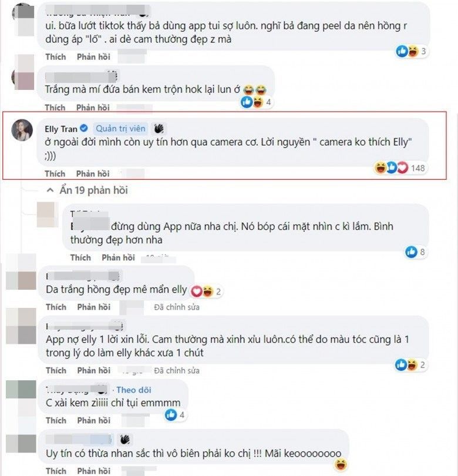Open heart reactions on Da trắng hồng comment
This screenshot has height=476, width=458.
click(206, 291)
